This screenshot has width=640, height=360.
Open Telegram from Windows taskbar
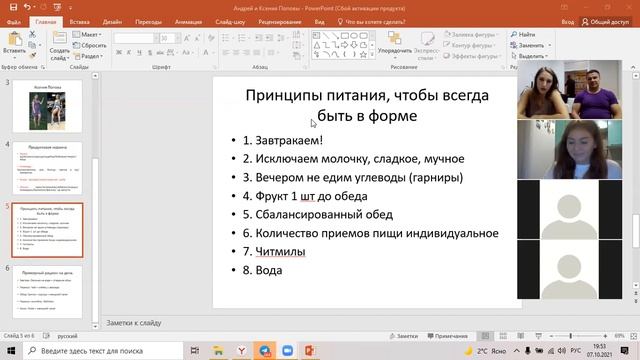pos(264,351)
